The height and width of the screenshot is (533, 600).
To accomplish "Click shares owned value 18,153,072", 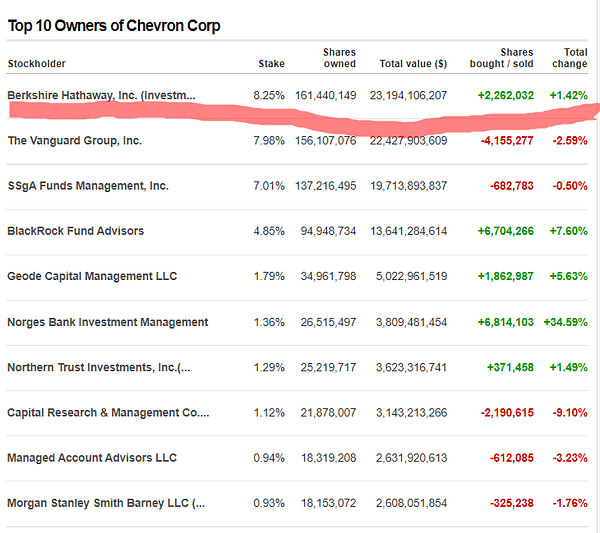I will click(x=328, y=503).
